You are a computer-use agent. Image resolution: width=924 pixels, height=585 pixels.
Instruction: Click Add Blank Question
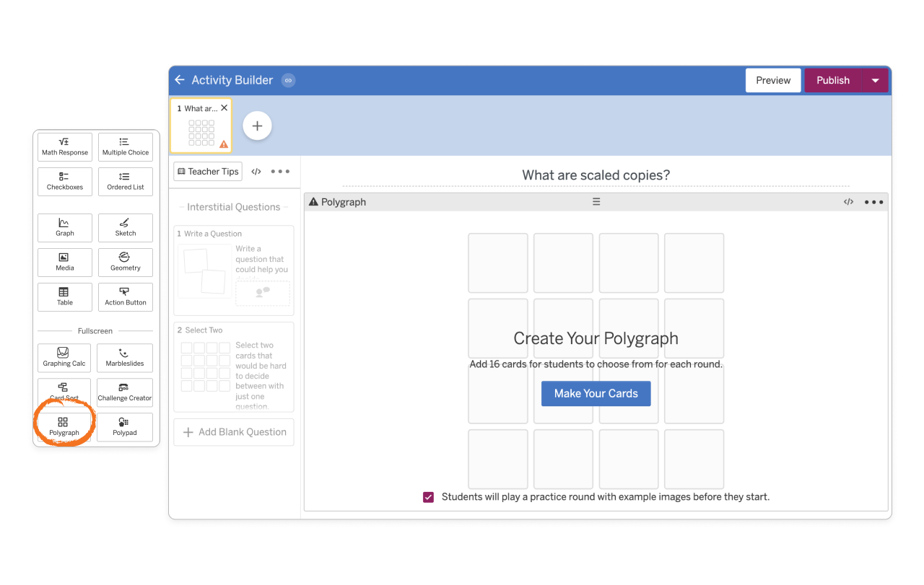[x=233, y=431]
